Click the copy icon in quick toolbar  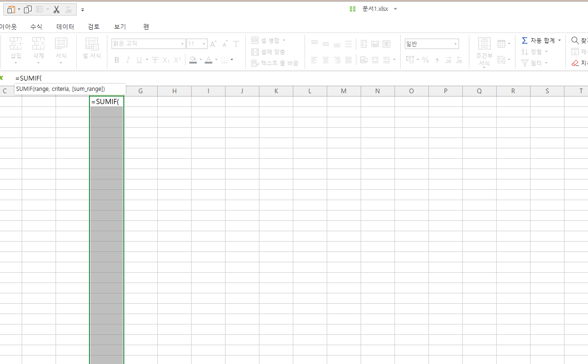point(28,9)
